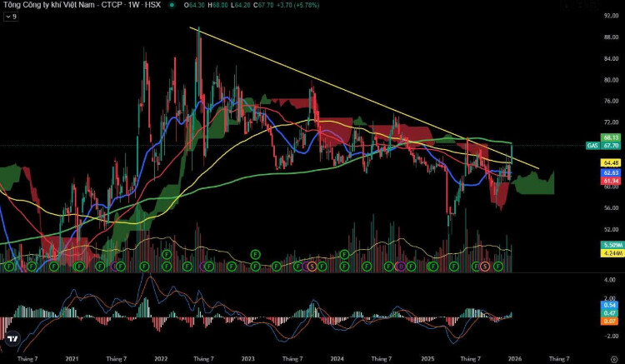The width and height of the screenshot is (625, 364).
Task: Select the yellow descending trendline drawing
Action: click(364, 97)
